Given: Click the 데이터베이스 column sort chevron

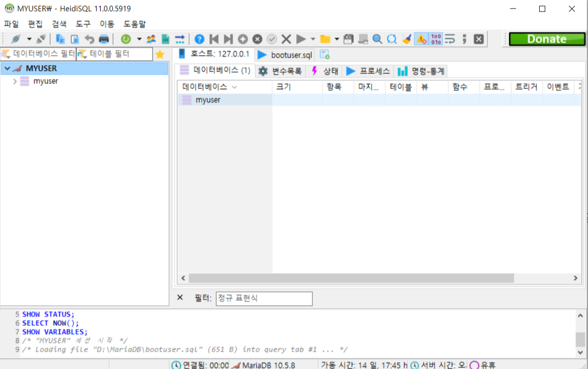Looking at the screenshot, I should [234, 87].
